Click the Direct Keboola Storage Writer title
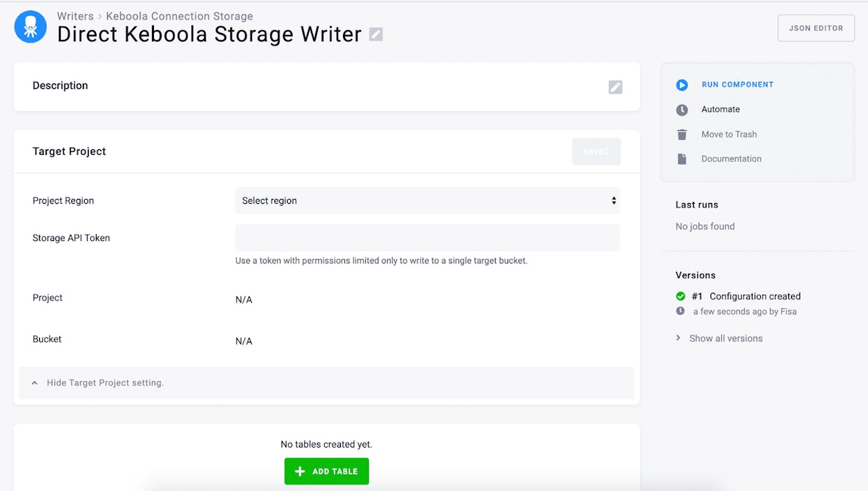868x491 pixels. 209,34
